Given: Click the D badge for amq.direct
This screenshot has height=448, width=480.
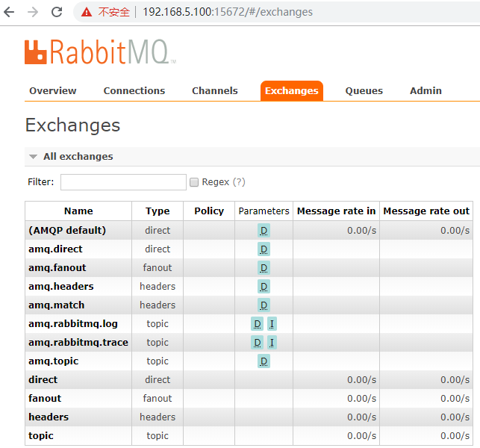Looking at the screenshot, I should point(264,249).
